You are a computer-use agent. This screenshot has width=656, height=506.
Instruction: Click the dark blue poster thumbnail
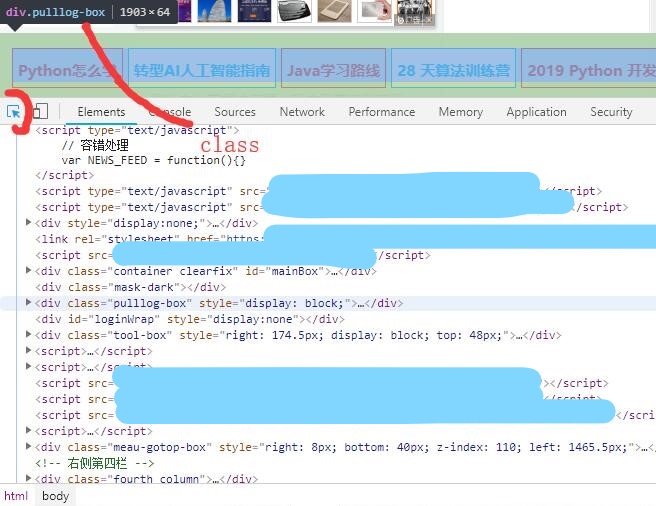point(254,10)
